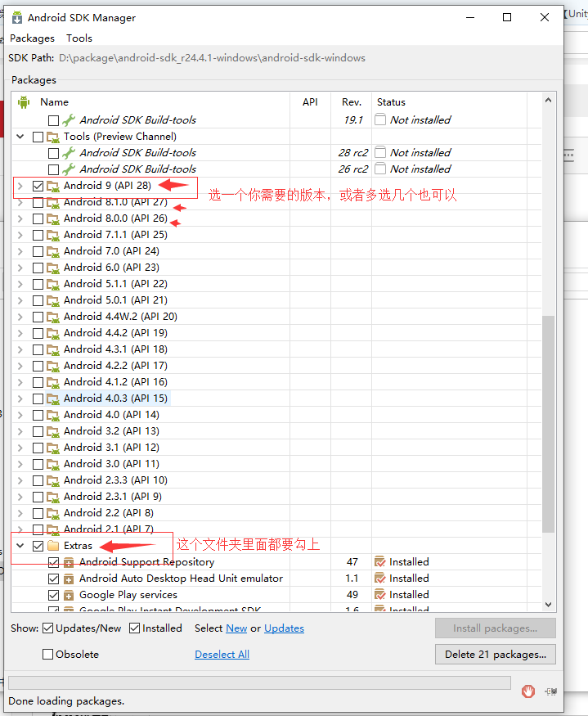
Task: Click the Install packages button
Action: pos(496,628)
